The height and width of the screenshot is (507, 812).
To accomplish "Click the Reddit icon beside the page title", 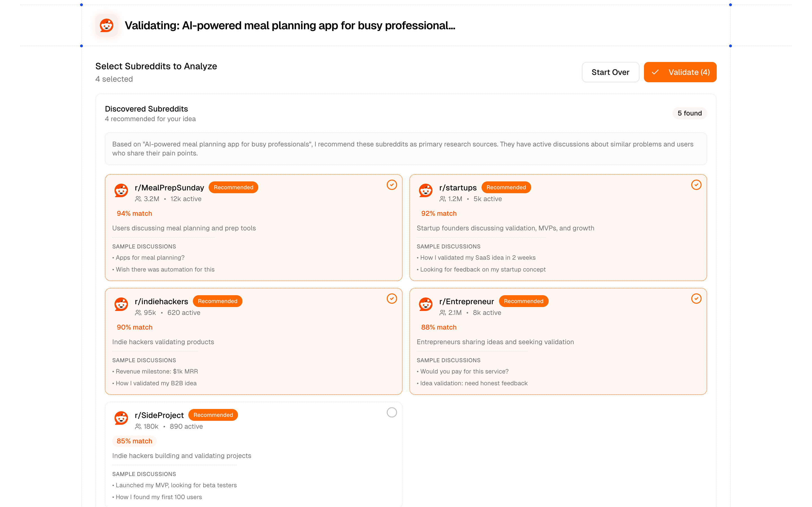I will coord(106,25).
